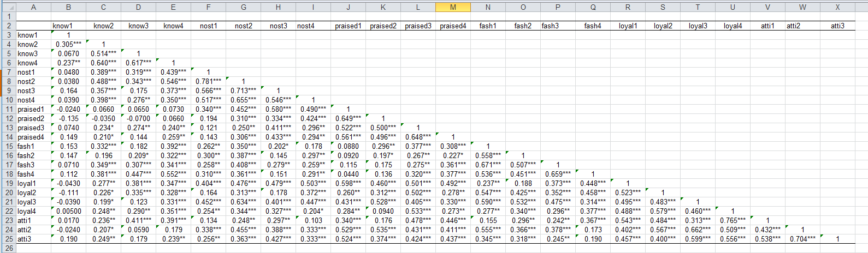Click 0.500*** in the praised3 row
868x253 pixels.
tap(383, 128)
